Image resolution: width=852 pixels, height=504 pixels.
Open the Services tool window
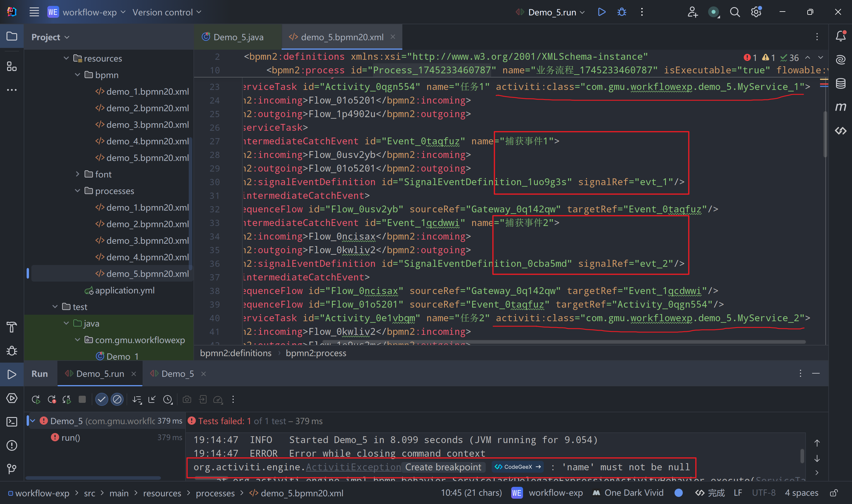(x=12, y=398)
